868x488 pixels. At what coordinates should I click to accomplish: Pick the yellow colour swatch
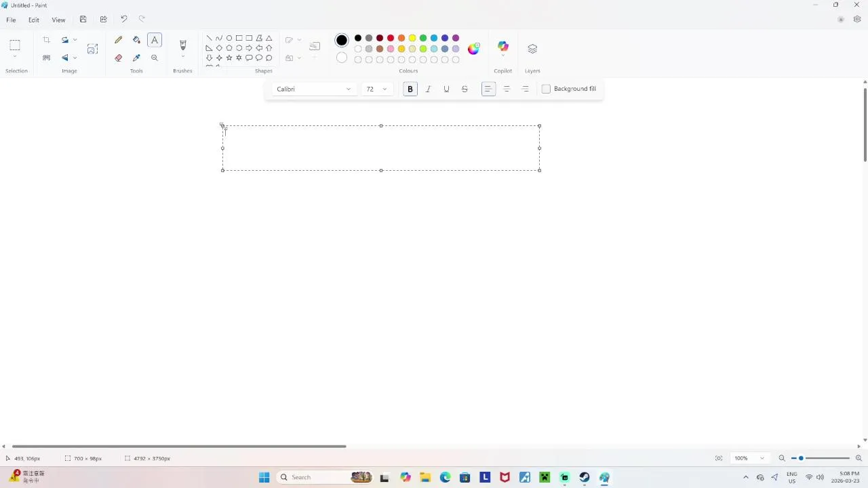point(412,38)
